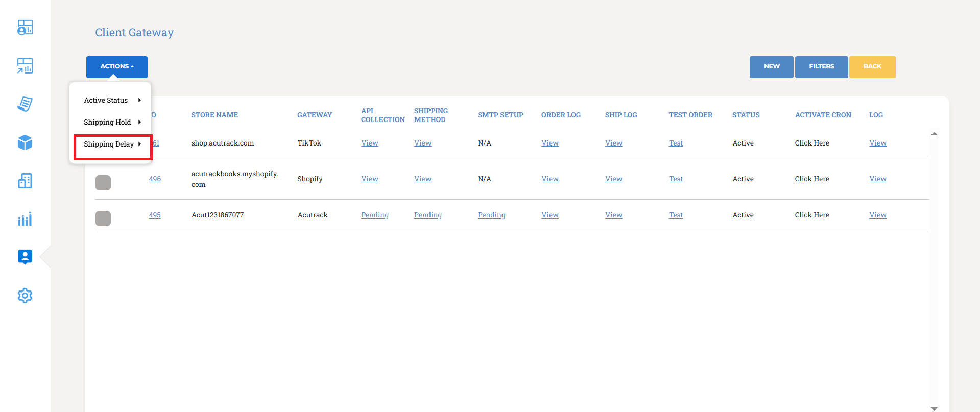Screen dimensions: 980x412
Task: View ship log for Acutrack row
Action: coord(614,215)
